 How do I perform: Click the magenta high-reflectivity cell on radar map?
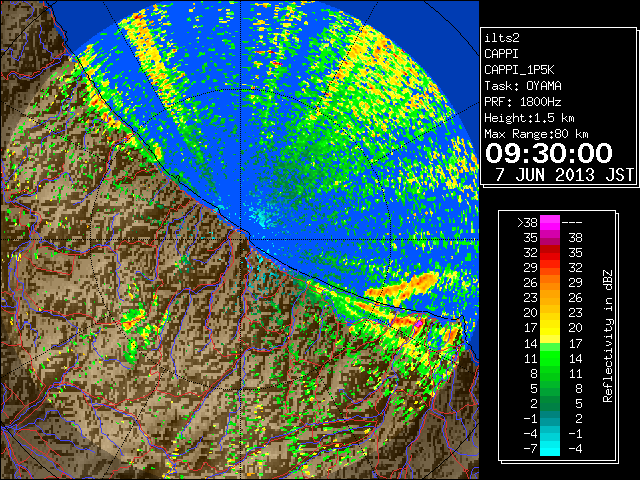pyautogui.click(x=418, y=325)
